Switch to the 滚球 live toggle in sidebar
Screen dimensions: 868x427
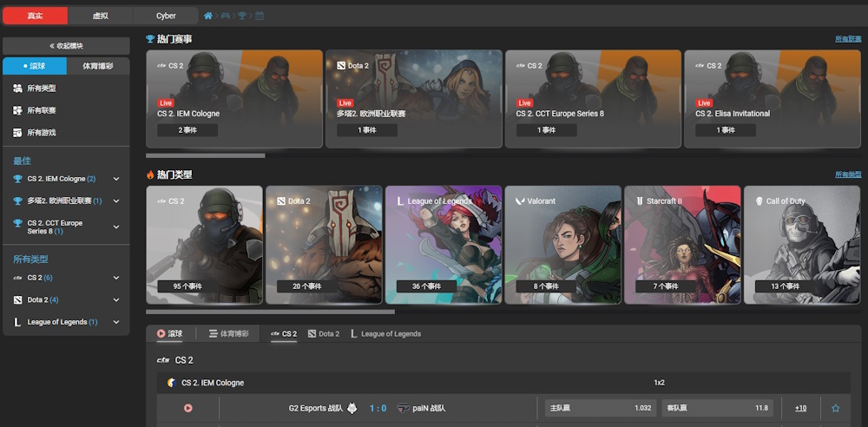point(35,67)
